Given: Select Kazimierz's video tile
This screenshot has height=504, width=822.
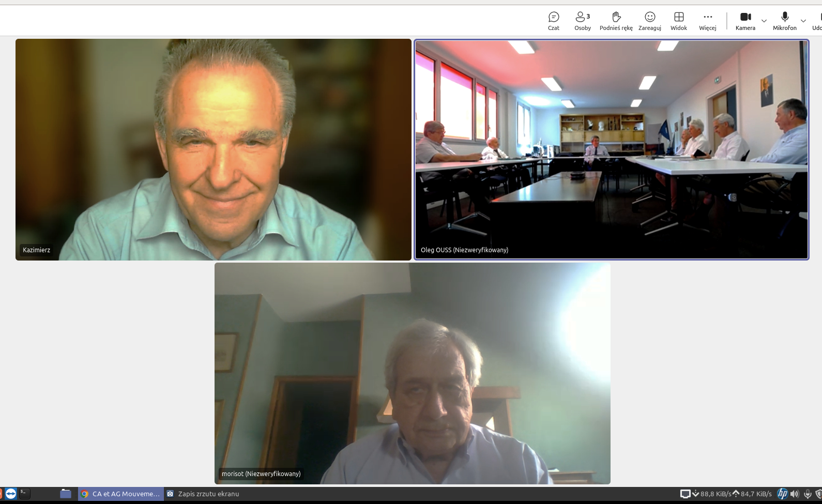Looking at the screenshot, I should point(214,149).
